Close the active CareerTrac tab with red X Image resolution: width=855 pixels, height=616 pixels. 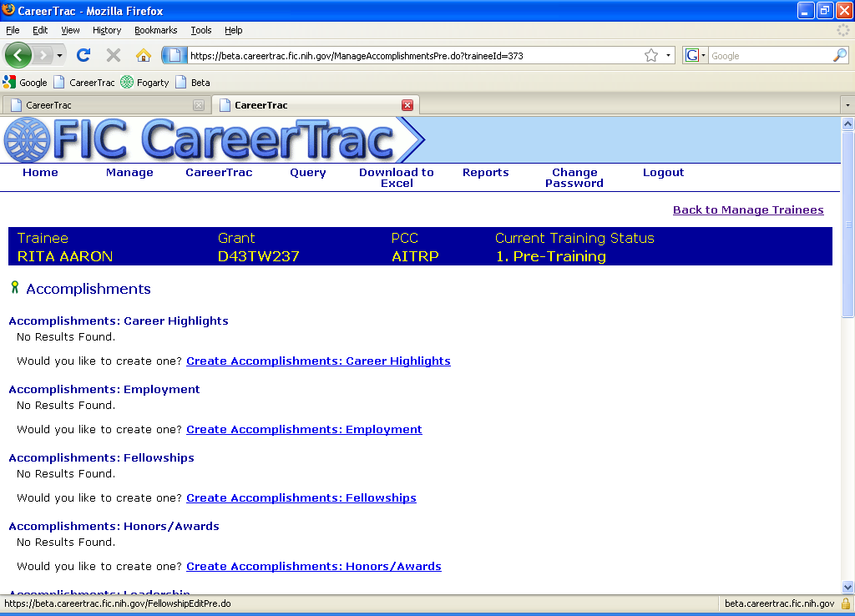[407, 105]
